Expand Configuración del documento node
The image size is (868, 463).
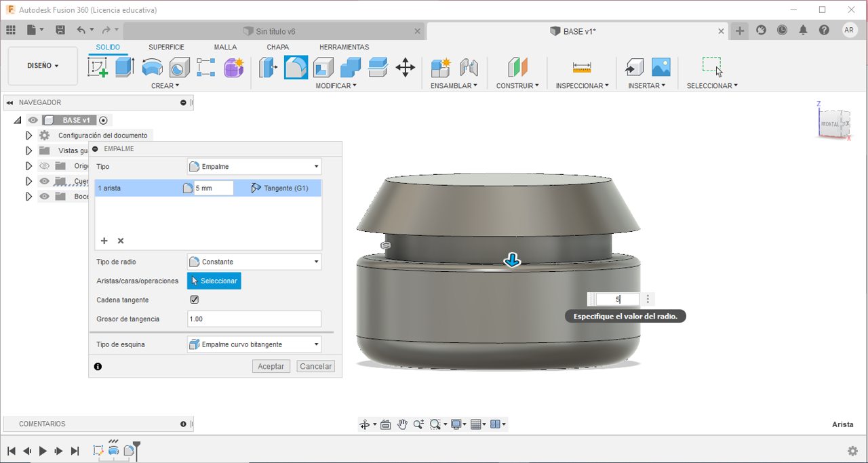[28, 136]
